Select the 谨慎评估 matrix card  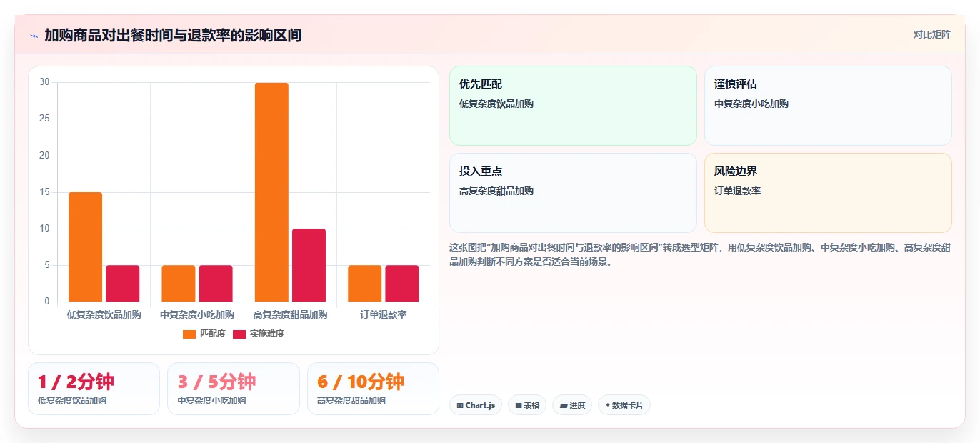828,106
